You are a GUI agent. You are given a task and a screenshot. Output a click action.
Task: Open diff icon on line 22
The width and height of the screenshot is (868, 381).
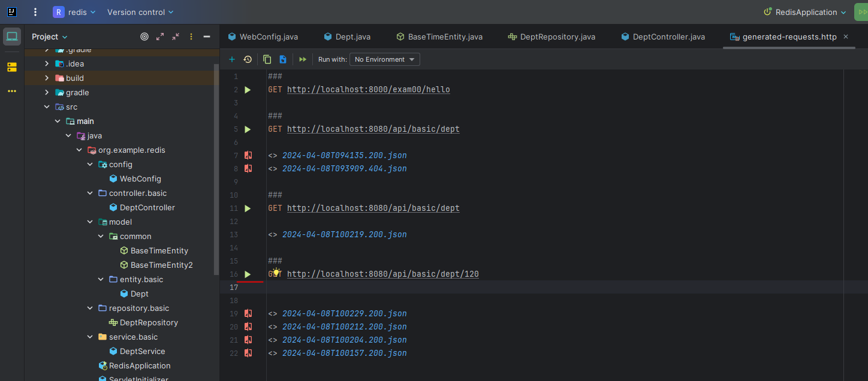248,353
